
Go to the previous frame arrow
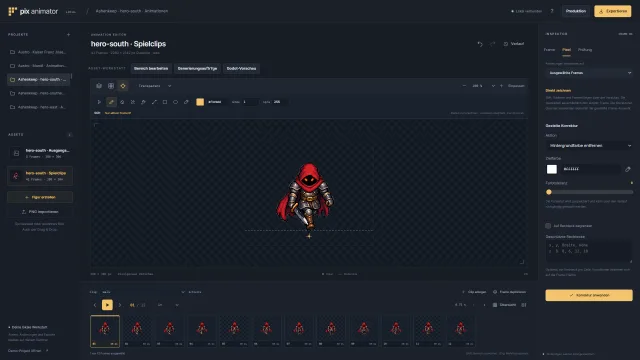click(x=95, y=305)
